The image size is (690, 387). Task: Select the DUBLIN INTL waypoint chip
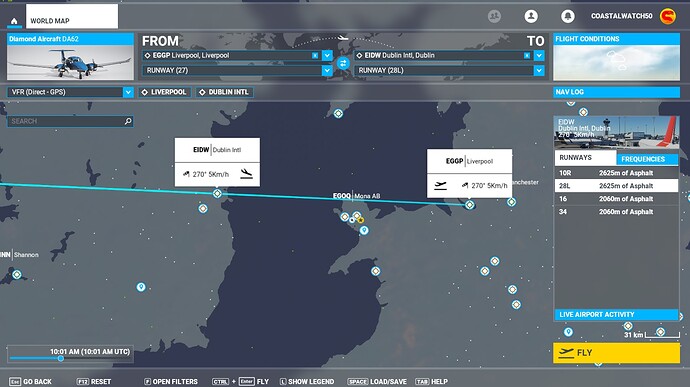(x=224, y=92)
